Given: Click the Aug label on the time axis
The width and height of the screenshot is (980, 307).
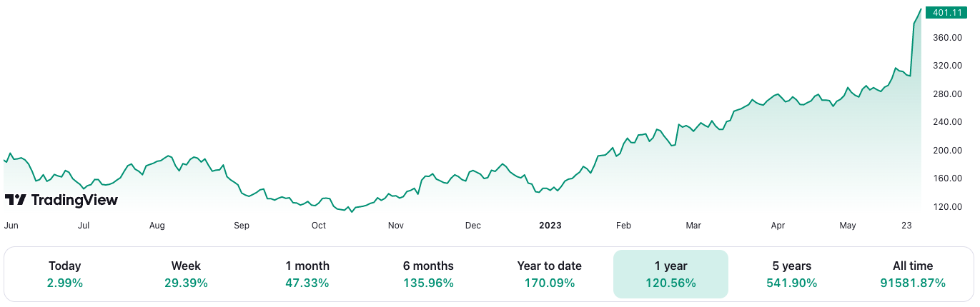Looking at the screenshot, I should (157, 226).
